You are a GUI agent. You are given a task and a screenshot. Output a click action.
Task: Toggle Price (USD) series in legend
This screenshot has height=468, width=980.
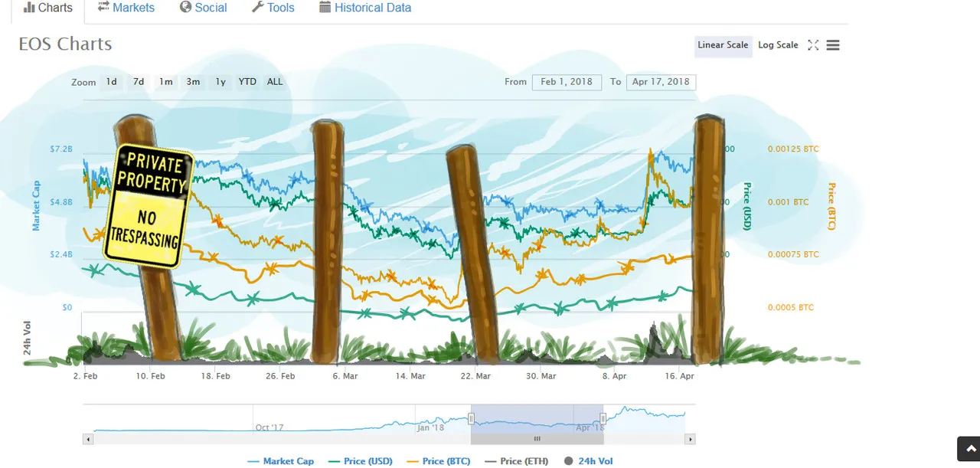coord(360,461)
